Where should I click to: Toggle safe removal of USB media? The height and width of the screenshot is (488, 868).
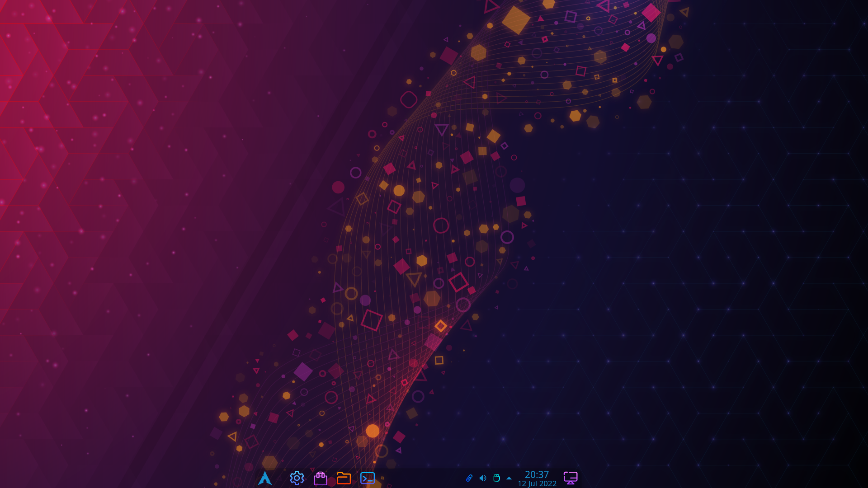pos(496,478)
